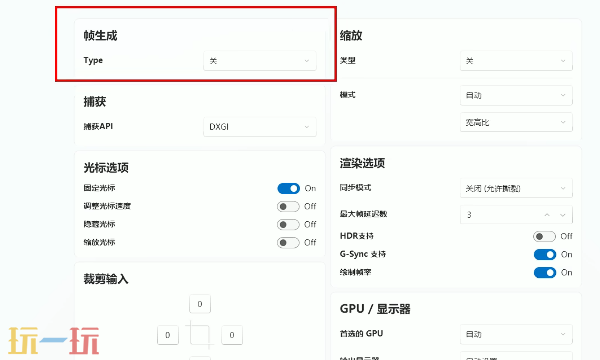Enable the 缩放光标 toggle
The width and height of the screenshot is (600, 360).
pos(288,243)
